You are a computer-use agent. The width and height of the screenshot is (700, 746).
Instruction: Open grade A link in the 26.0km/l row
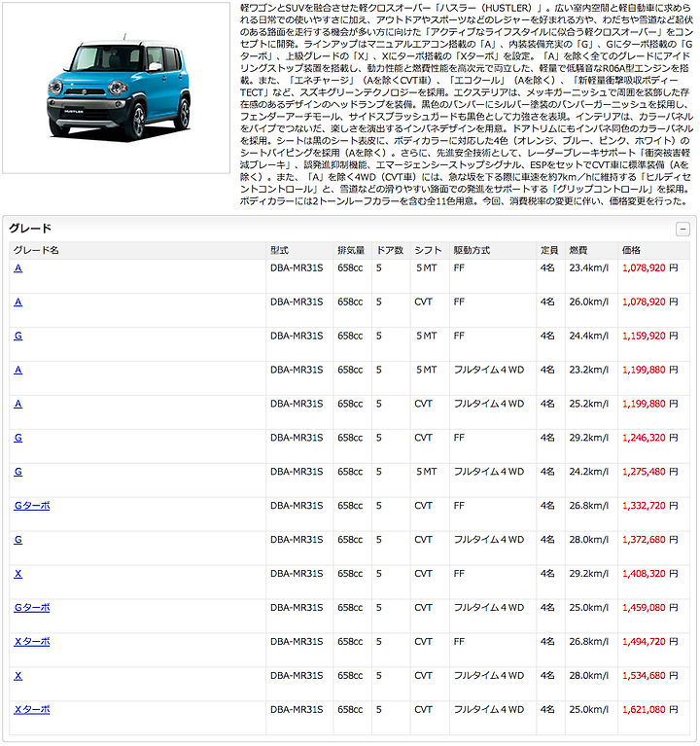18,302
